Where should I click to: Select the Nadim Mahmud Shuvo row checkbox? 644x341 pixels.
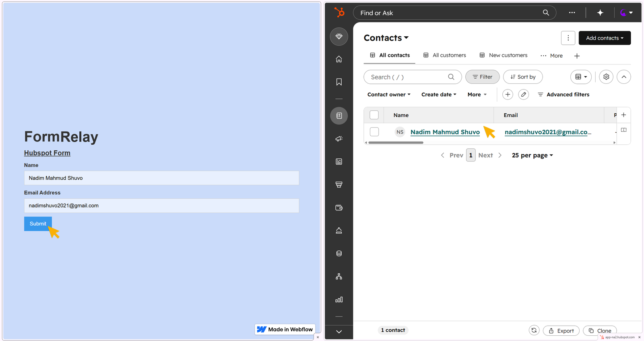point(374,132)
